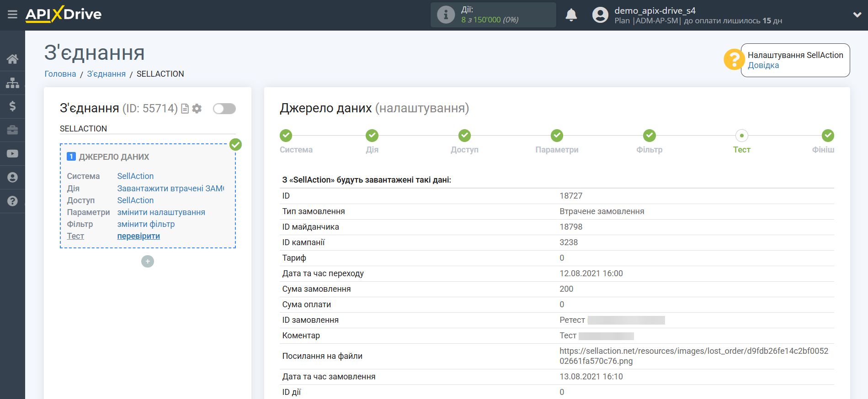Screen dimensions: 868x399
Task: Select the Тест step
Action: [742, 136]
